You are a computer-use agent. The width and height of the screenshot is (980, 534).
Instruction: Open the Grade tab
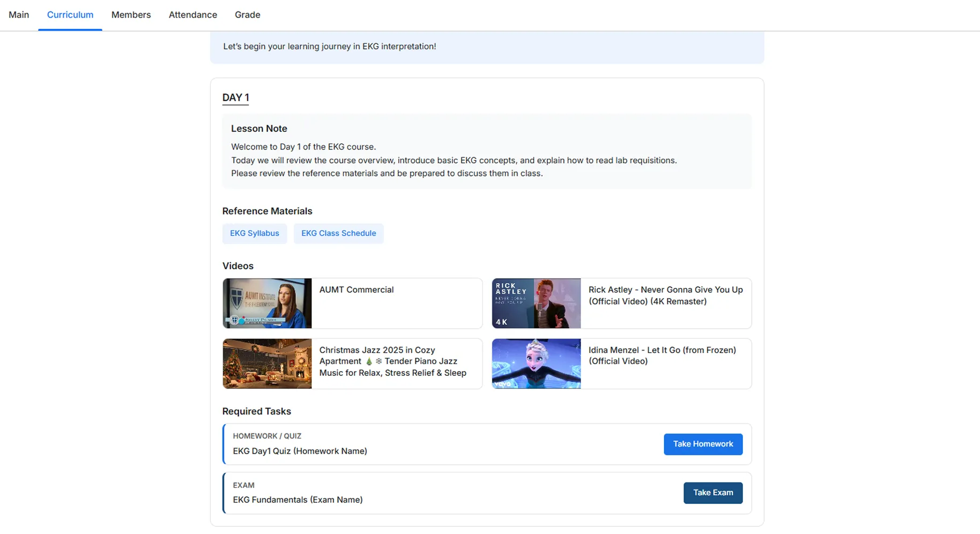point(247,15)
